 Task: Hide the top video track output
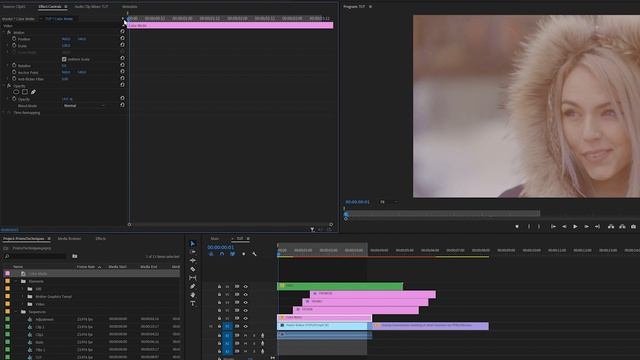click(246, 287)
